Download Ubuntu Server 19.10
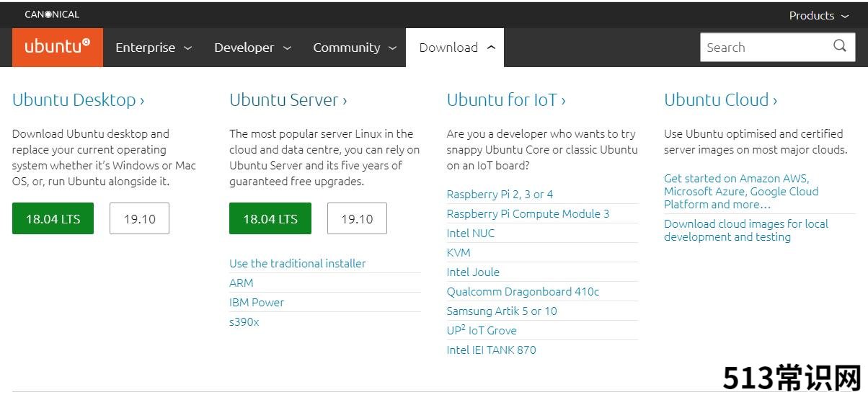Screen dimensions: 868x400 357,218
